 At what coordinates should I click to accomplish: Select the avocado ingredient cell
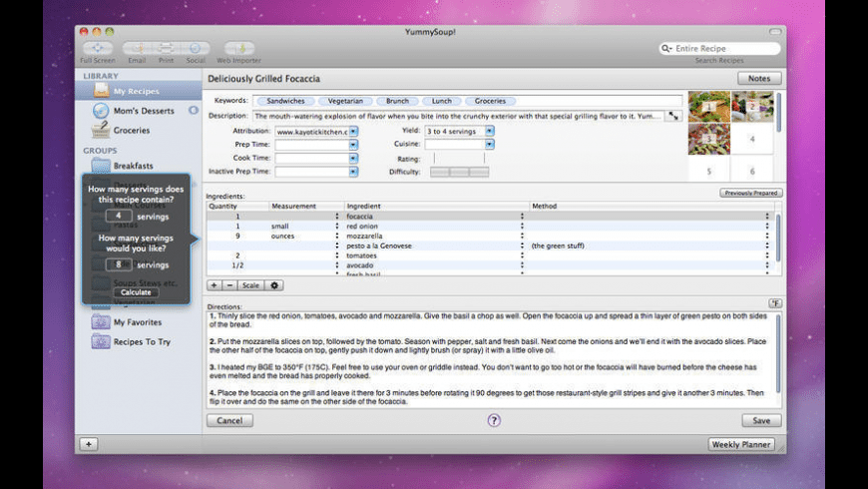tap(360, 265)
